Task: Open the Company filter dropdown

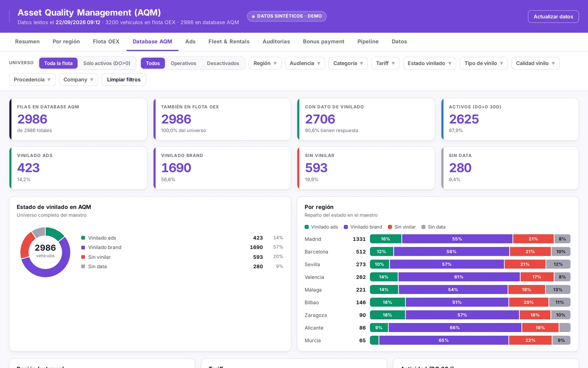Action: (x=78, y=79)
